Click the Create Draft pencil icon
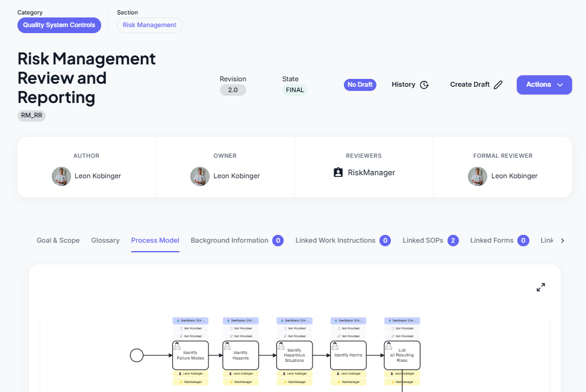 point(498,85)
